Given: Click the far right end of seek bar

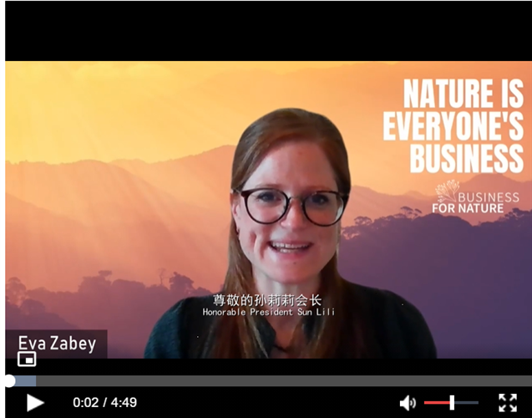Looking at the screenshot, I should click(529, 381).
